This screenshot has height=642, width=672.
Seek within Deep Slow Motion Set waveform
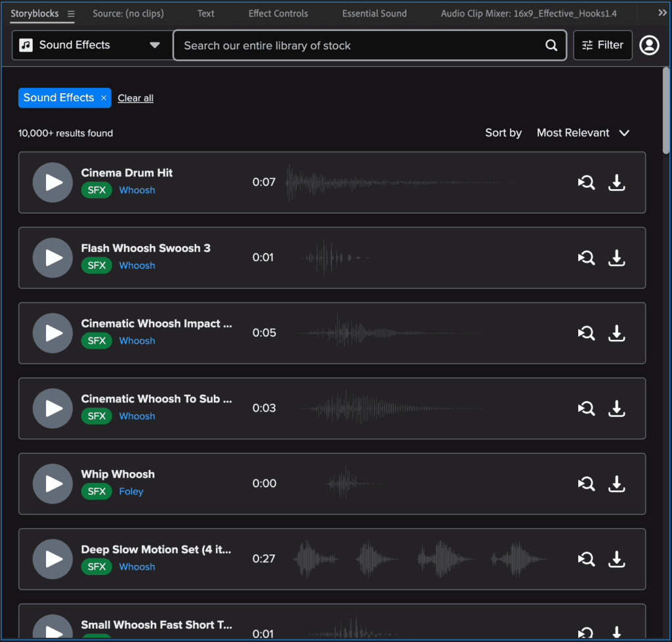pos(422,559)
